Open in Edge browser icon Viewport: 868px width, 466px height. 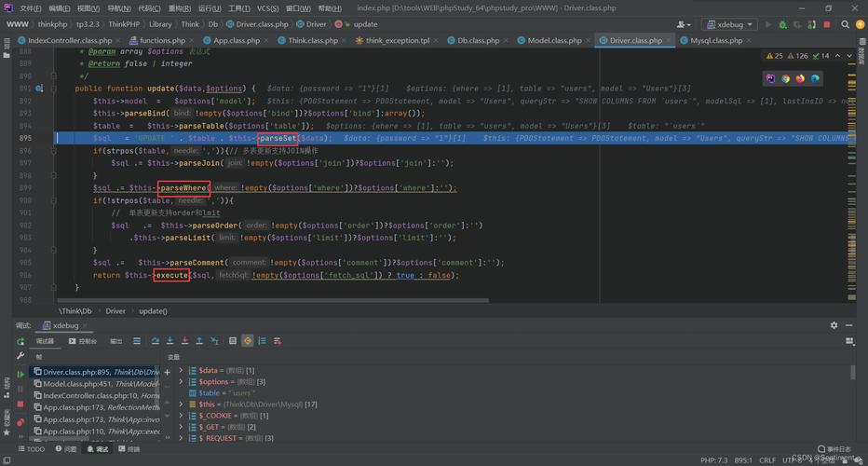pyautogui.click(x=815, y=78)
